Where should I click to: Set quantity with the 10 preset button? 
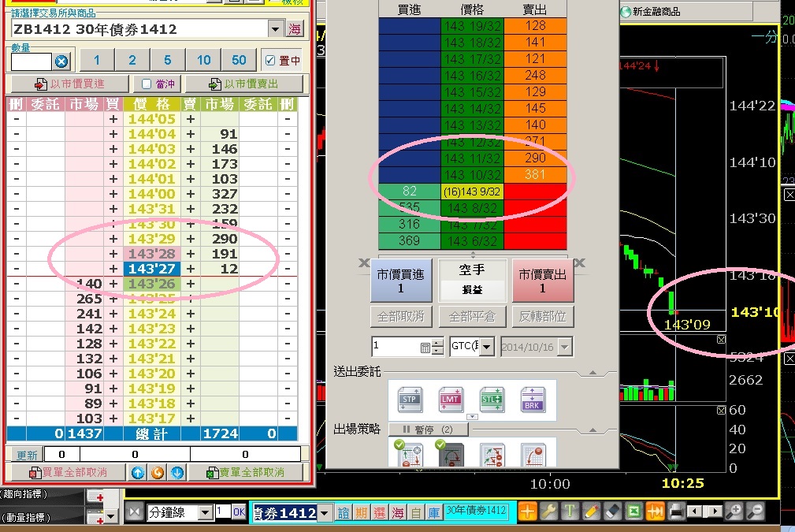click(x=204, y=61)
